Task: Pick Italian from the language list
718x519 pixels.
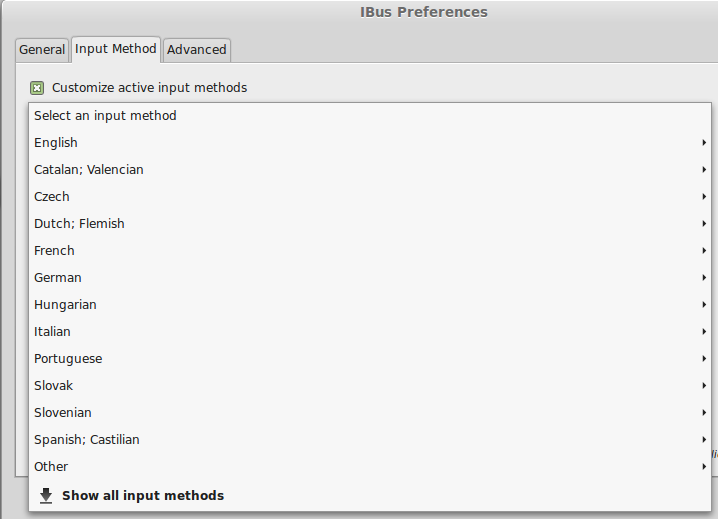Action: 370,332
